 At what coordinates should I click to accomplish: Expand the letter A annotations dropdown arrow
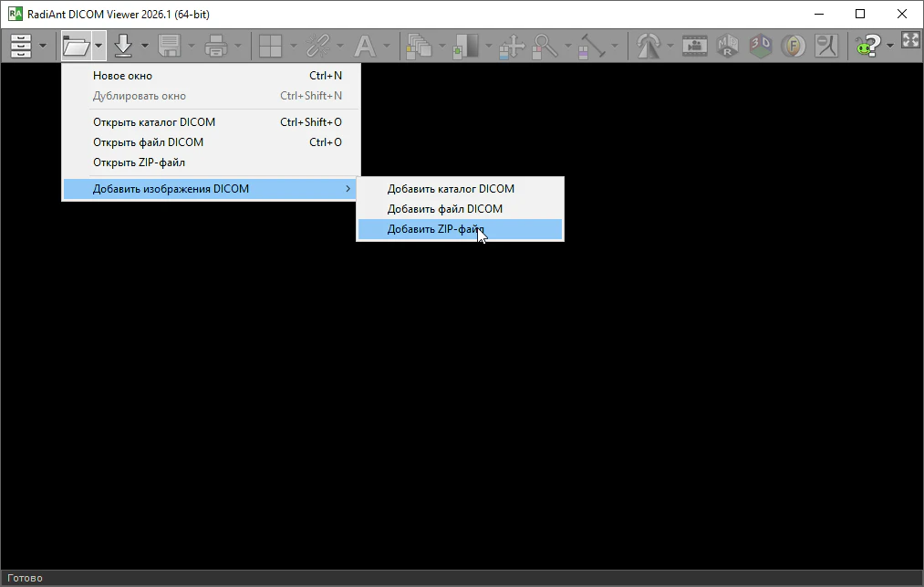coord(387,46)
